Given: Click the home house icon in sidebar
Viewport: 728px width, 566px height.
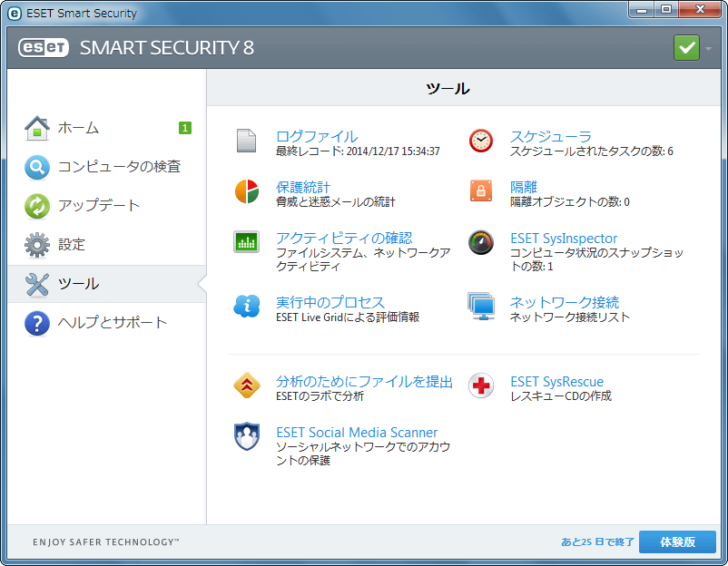Looking at the screenshot, I should 37,128.
